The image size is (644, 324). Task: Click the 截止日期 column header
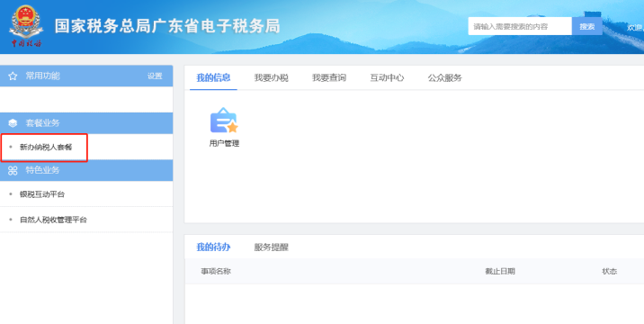(x=500, y=272)
